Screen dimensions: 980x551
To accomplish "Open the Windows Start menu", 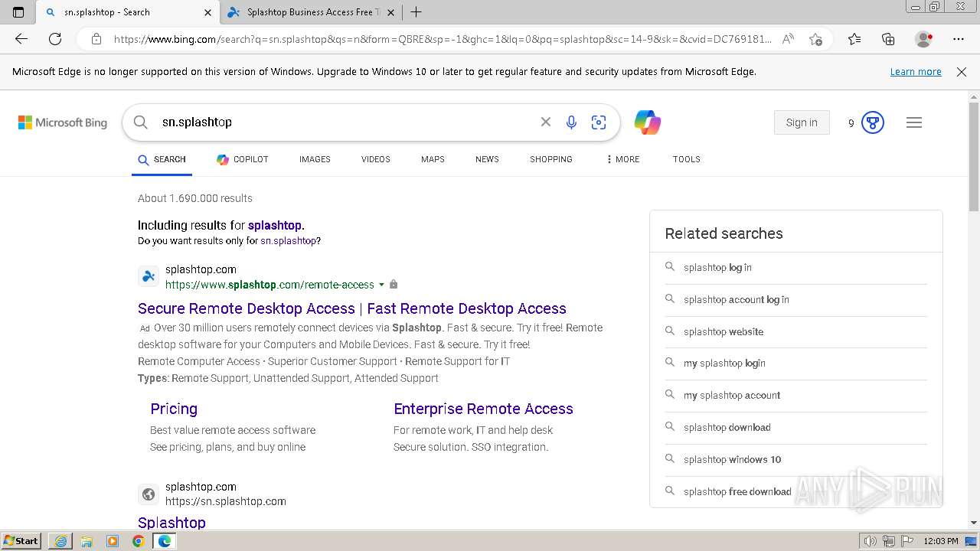I will coord(21,541).
